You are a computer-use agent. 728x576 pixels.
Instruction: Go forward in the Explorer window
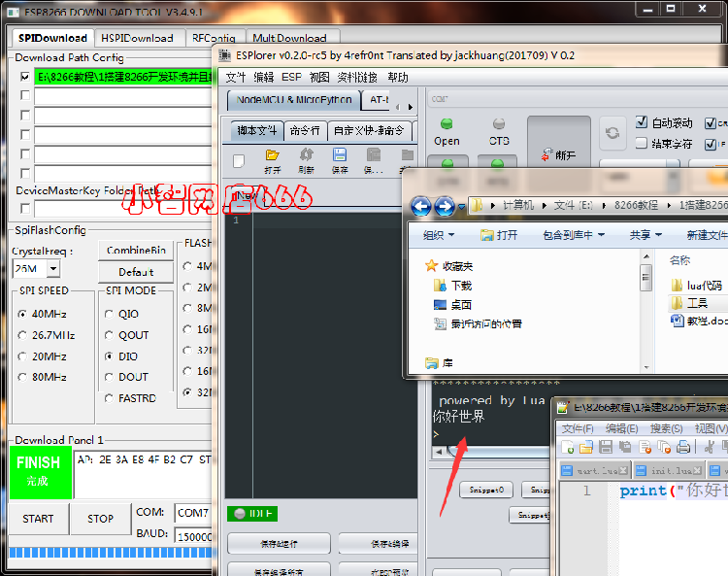(445, 206)
